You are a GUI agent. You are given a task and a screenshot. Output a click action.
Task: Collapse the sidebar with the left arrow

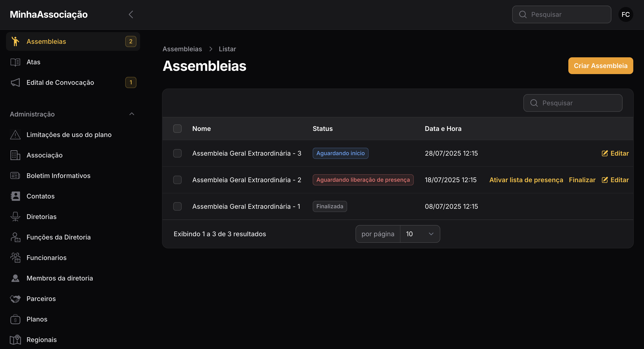tap(131, 14)
